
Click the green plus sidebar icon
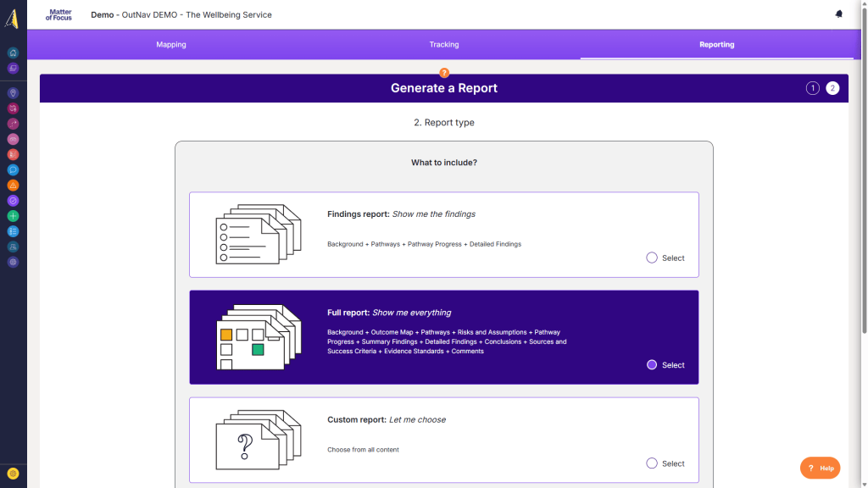pyautogui.click(x=13, y=216)
